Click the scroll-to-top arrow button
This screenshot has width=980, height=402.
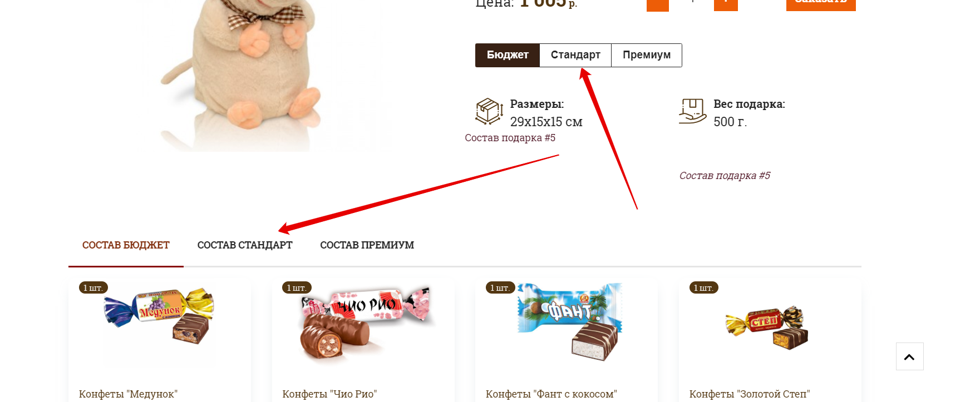tap(909, 356)
